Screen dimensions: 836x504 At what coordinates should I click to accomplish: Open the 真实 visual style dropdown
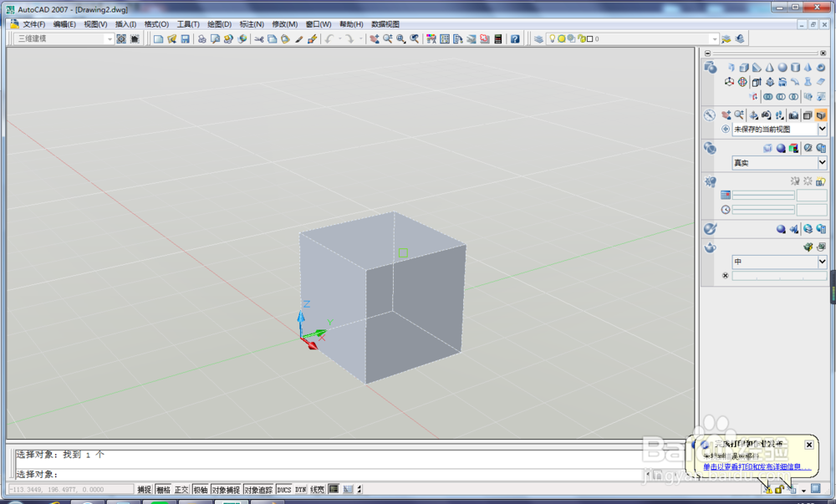tap(822, 162)
